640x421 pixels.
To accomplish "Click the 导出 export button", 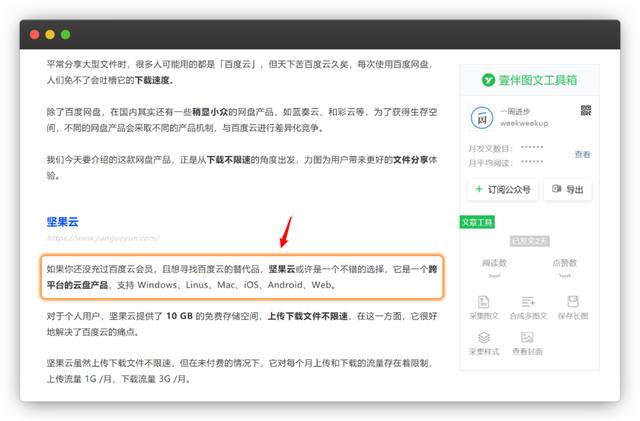I will pos(568,189).
